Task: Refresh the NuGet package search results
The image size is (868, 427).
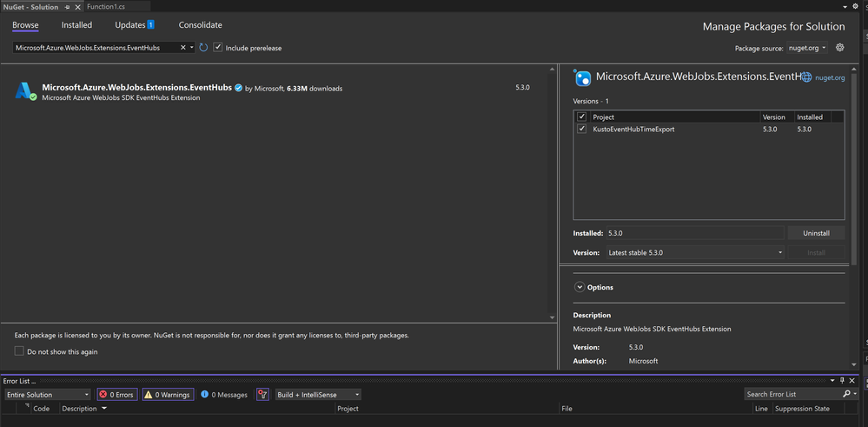Action: (203, 48)
